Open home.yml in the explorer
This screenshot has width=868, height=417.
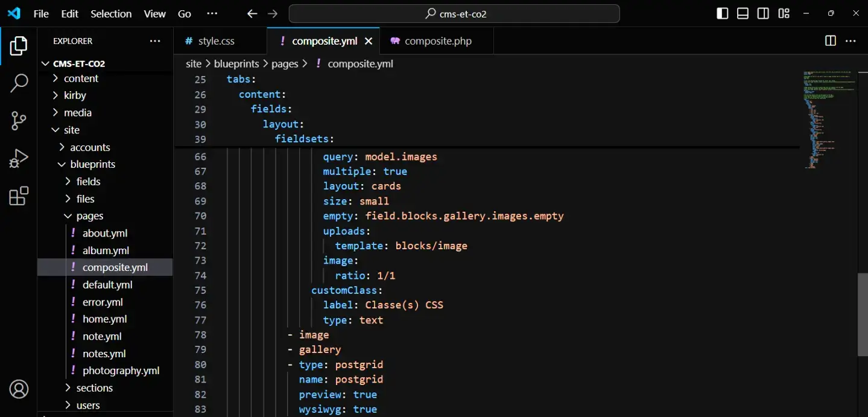tap(106, 319)
